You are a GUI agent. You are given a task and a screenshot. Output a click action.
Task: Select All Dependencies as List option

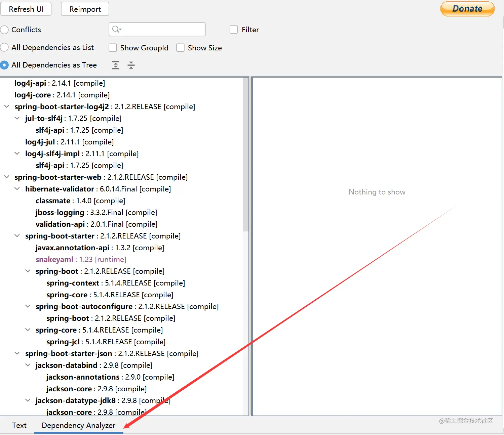click(x=4, y=47)
